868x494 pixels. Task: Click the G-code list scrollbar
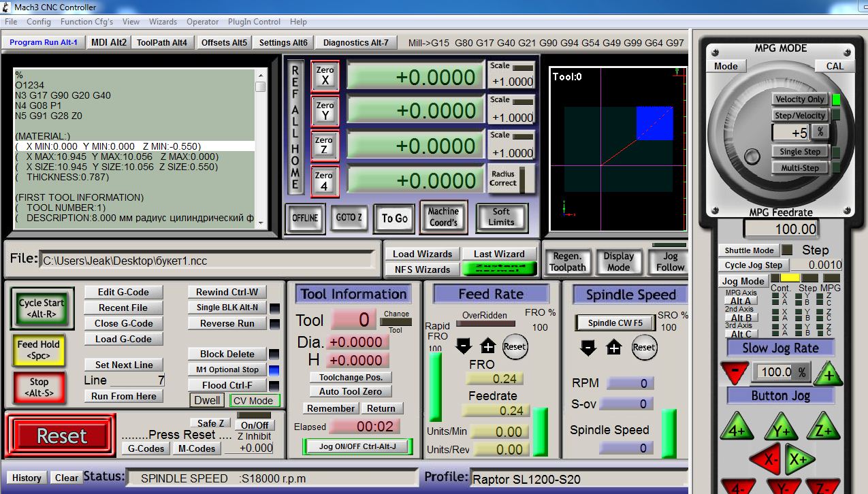click(x=260, y=148)
